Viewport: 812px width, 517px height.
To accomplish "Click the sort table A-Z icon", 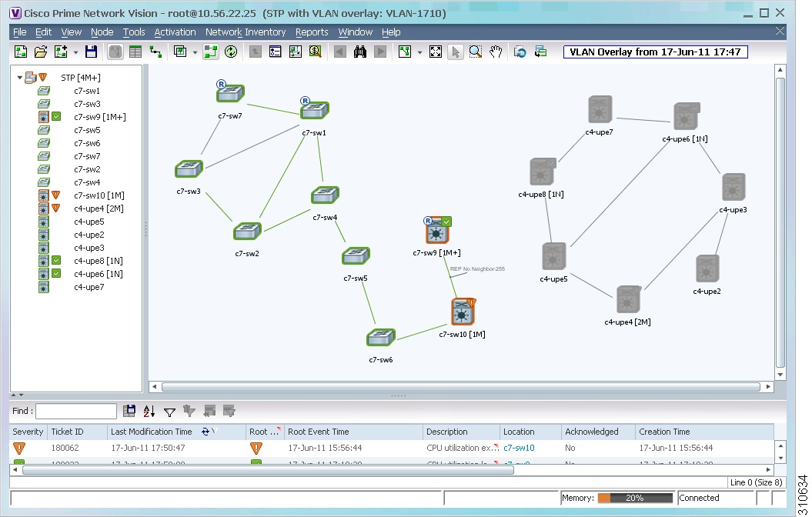I will [149, 411].
